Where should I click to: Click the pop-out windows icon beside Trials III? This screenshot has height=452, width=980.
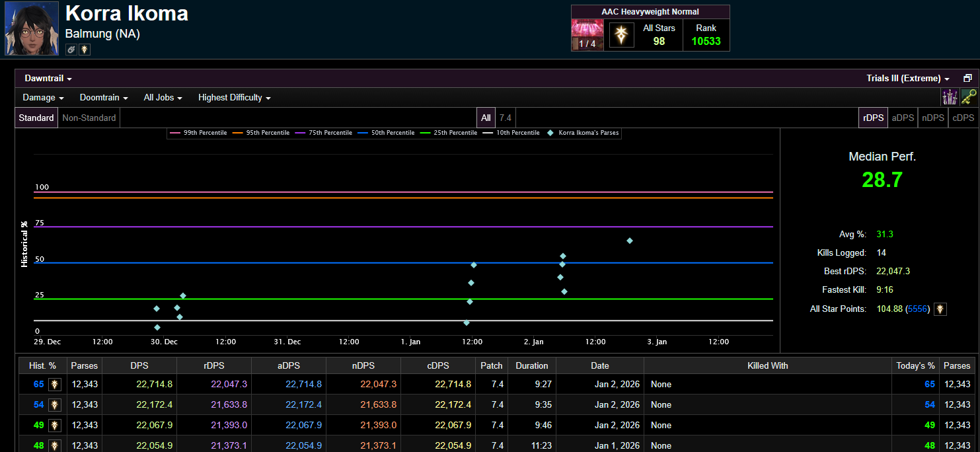967,78
